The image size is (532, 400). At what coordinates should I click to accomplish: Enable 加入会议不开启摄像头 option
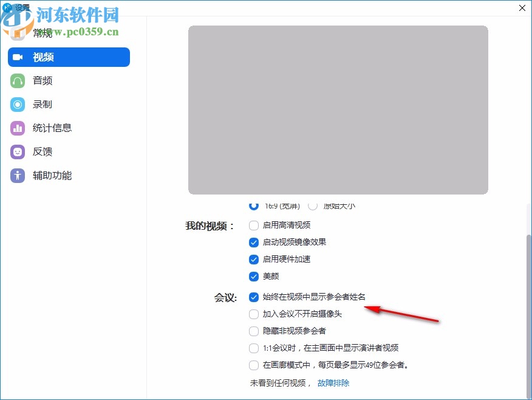(x=254, y=314)
